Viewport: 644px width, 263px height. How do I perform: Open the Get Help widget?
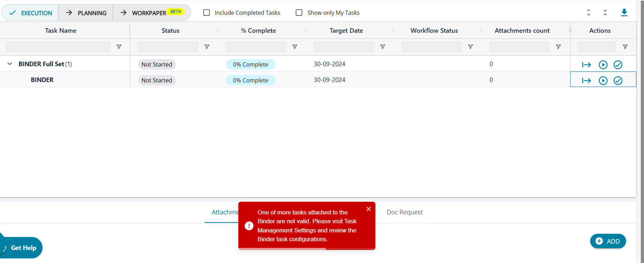(x=23, y=248)
